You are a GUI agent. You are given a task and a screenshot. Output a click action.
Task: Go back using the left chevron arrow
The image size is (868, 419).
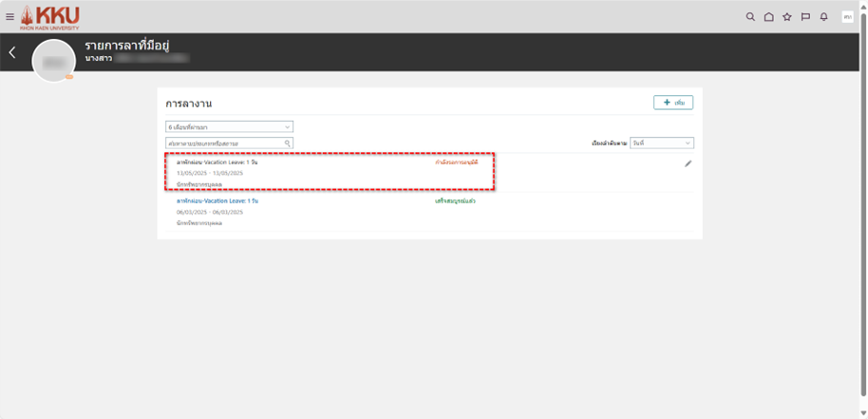pos(12,52)
